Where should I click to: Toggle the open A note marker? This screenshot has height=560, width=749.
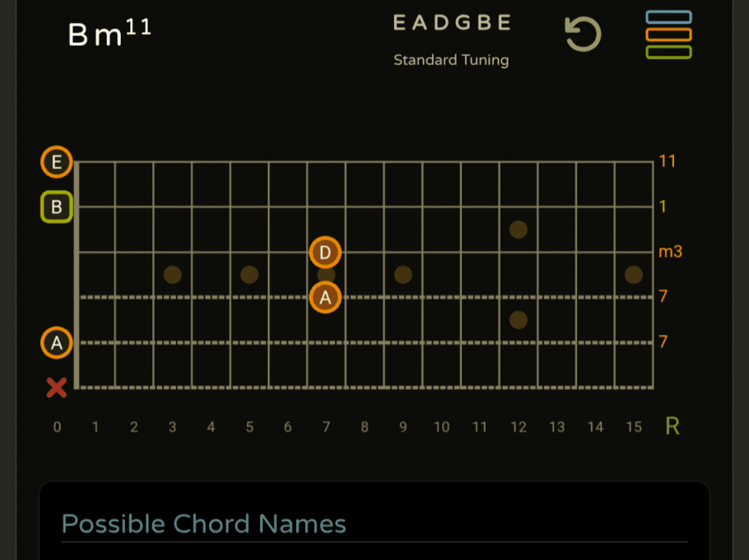(57, 343)
